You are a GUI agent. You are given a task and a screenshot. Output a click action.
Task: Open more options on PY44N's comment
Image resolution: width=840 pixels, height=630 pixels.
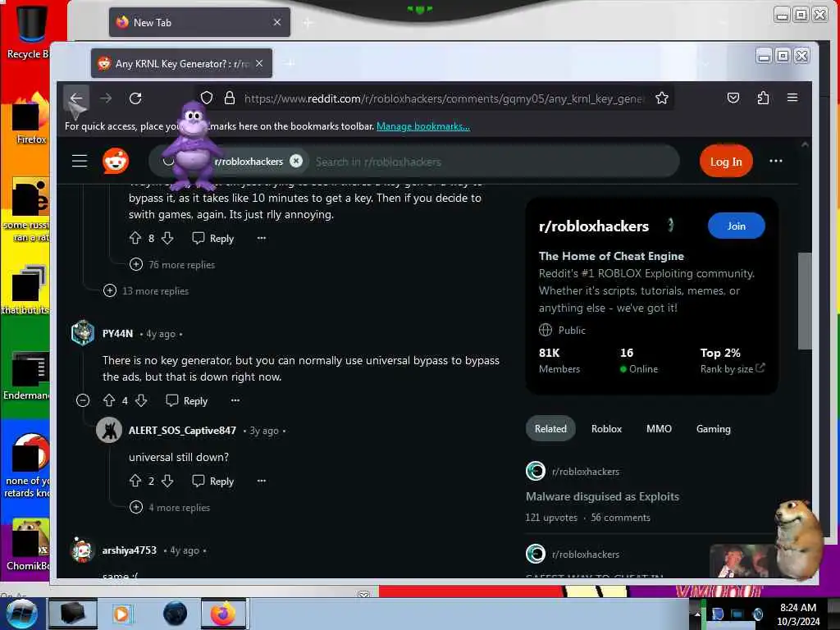[x=235, y=400]
